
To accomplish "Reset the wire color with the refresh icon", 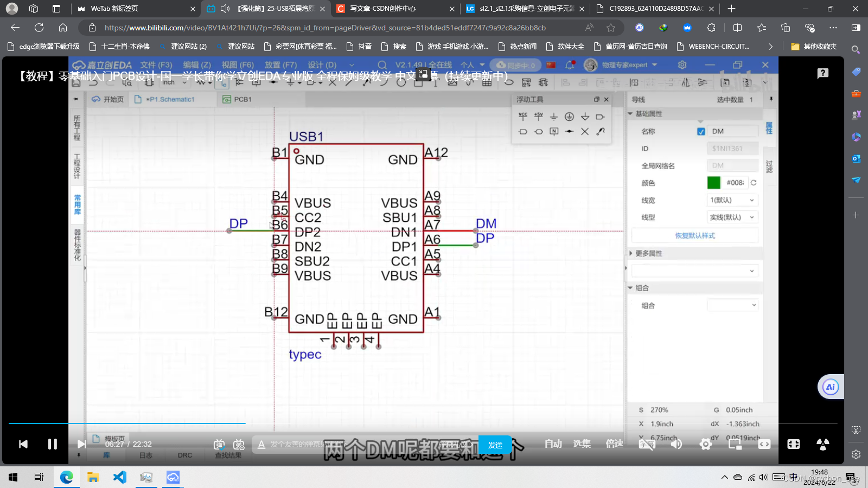I will coord(754,183).
